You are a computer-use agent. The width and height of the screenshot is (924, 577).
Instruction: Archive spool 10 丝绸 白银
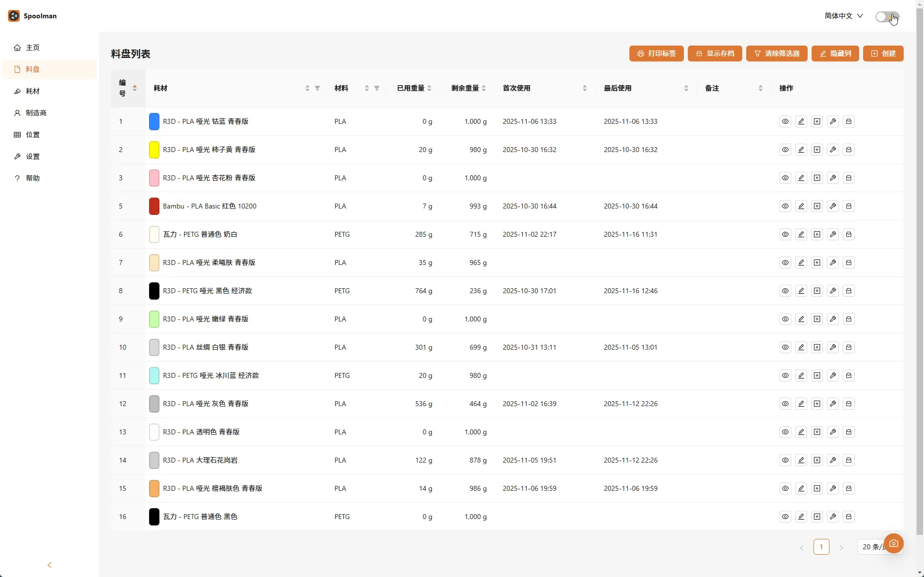click(x=849, y=347)
